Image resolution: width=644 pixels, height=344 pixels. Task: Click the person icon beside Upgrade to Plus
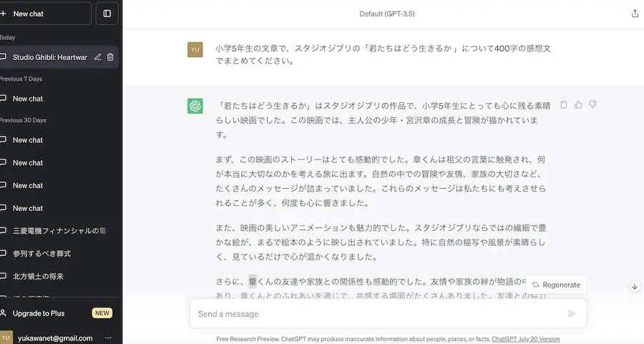pyautogui.click(x=3, y=313)
